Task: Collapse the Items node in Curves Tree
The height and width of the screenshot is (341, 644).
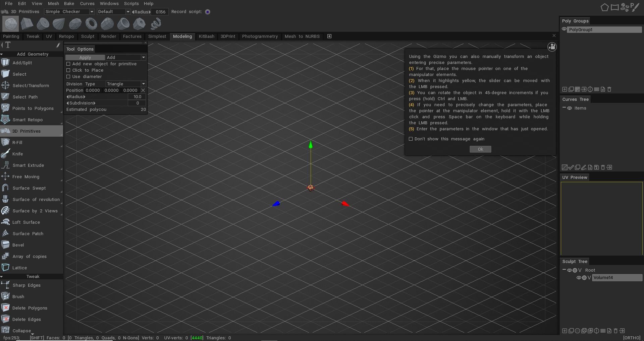Action: (564, 108)
